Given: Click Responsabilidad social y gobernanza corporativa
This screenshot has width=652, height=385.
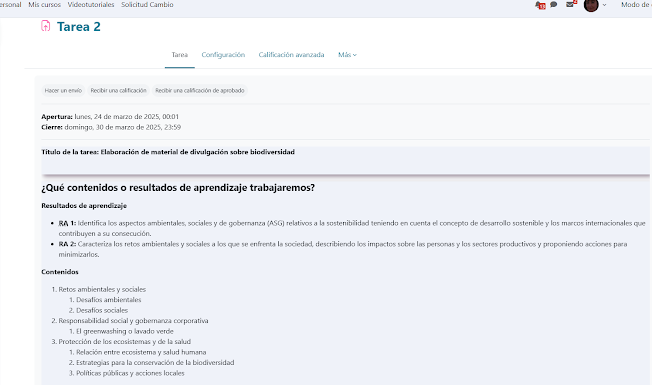Looking at the screenshot, I should click(x=133, y=321).
